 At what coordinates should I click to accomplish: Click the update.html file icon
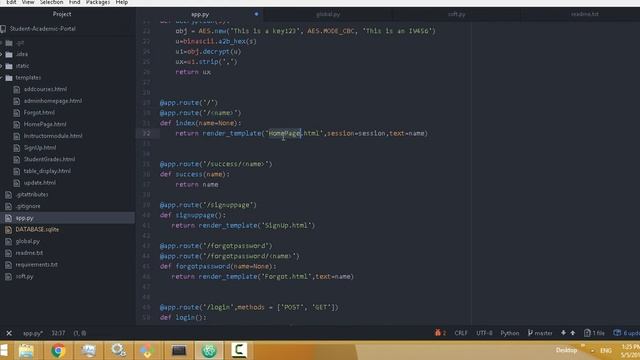pos(17,183)
